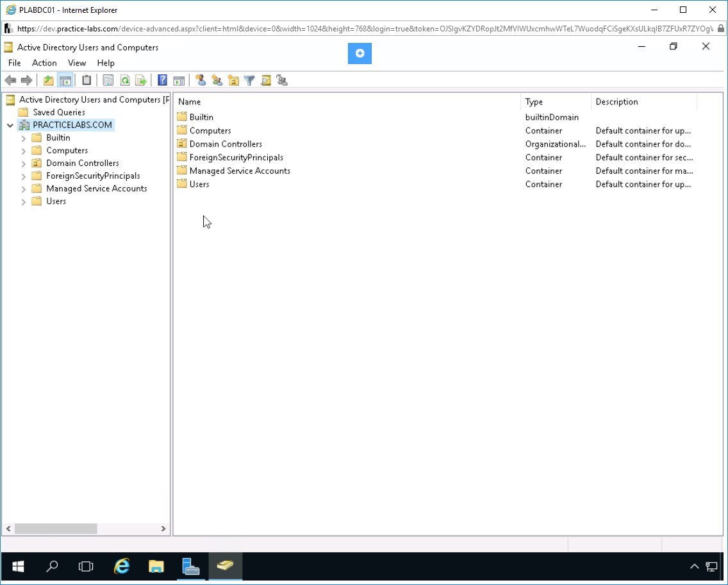The image size is (728, 585).
Task: Expand the Managed Service Accounts tree node
Action: point(23,189)
